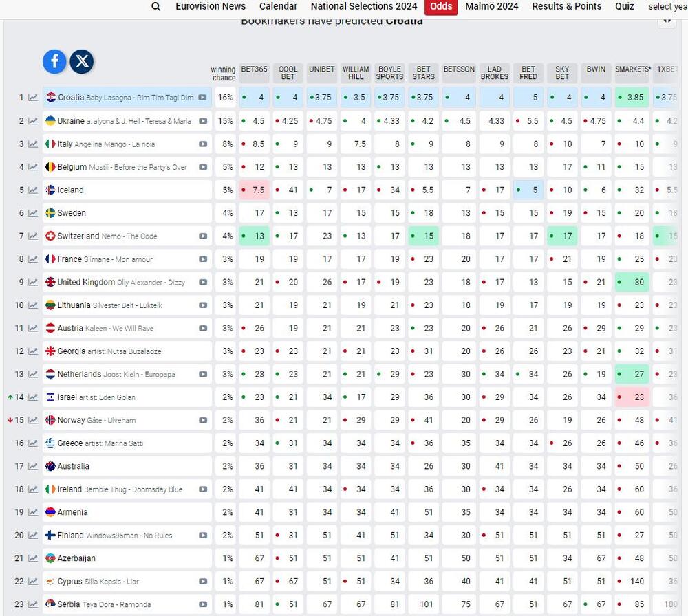
Task: Share on X (Twitter) icon
Action: pyautogui.click(x=82, y=61)
